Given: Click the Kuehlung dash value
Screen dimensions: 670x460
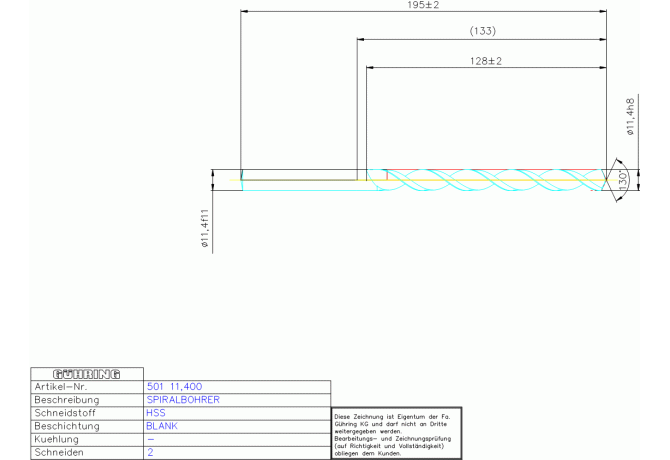Looking at the screenshot, I should pyautogui.click(x=150, y=439).
